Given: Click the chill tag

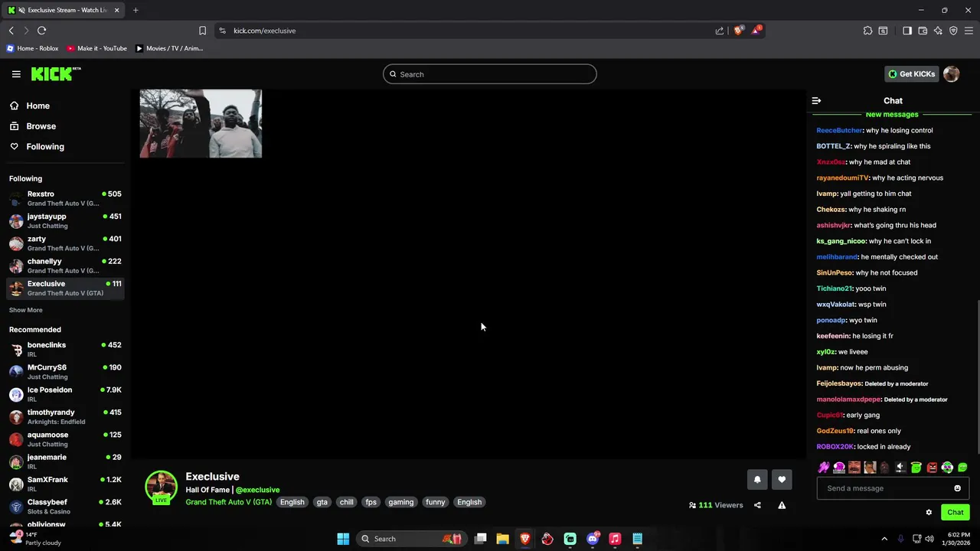Looking at the screenshot, I should coord(347,502).
